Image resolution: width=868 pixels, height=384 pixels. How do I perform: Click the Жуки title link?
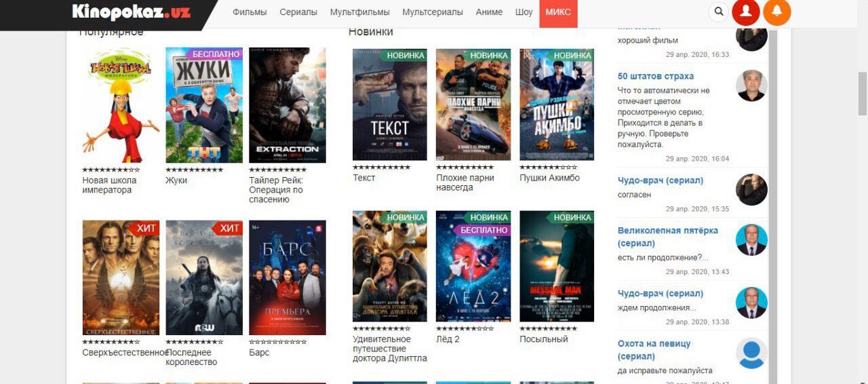(176, 180)
